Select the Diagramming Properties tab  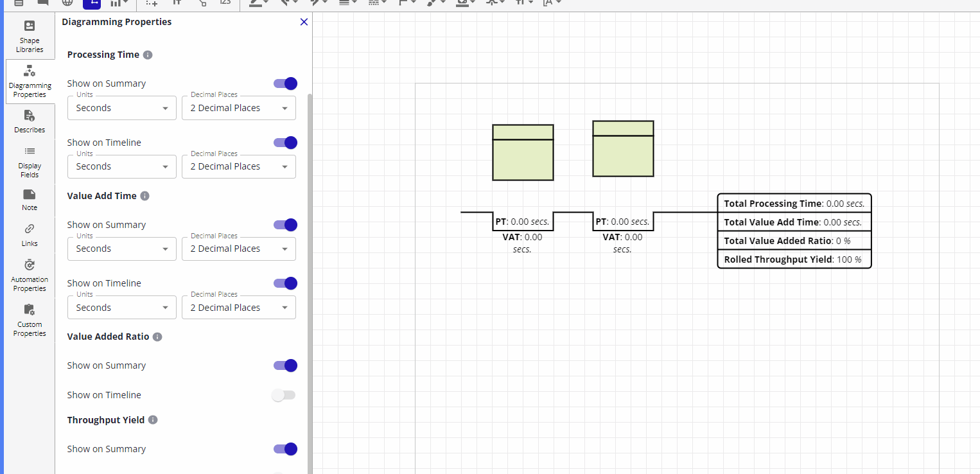[30, 82]
